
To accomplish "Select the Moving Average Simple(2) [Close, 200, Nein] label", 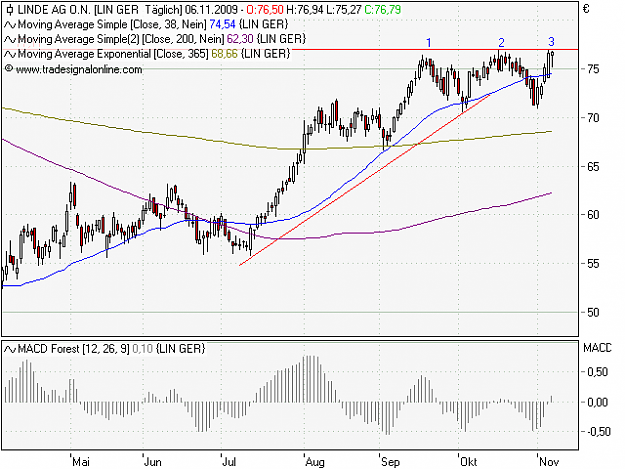I will click(121, 39).
